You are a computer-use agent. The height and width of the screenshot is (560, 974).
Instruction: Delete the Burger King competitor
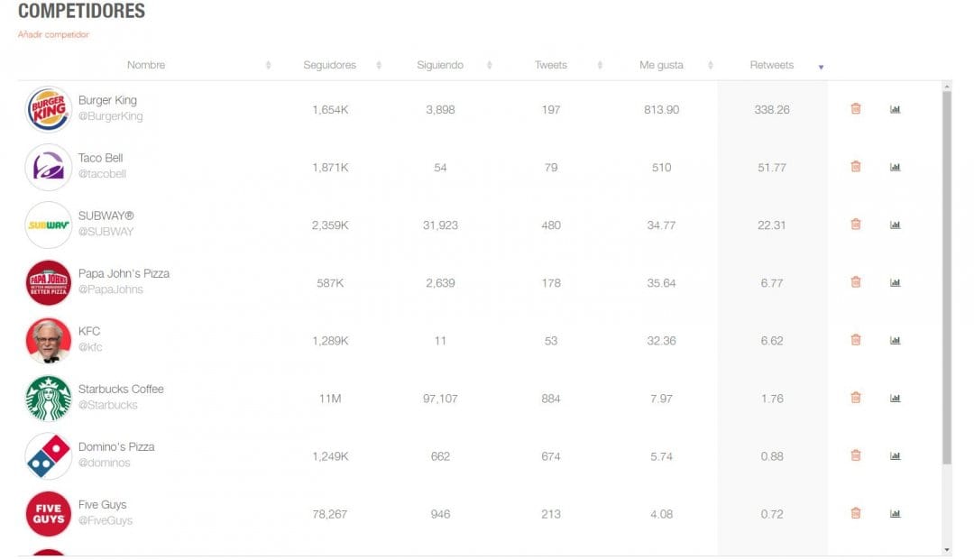click(x=855, y=108)
